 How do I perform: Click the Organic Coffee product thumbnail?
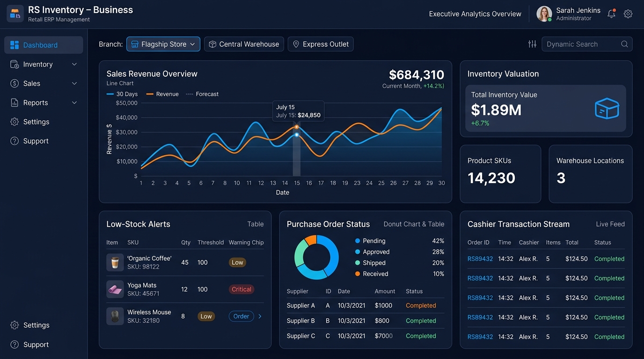point(115,263)
